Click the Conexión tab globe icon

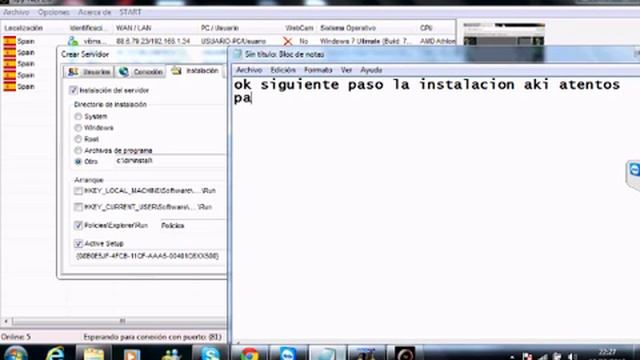pyautogui.click(x=124, y=72)
